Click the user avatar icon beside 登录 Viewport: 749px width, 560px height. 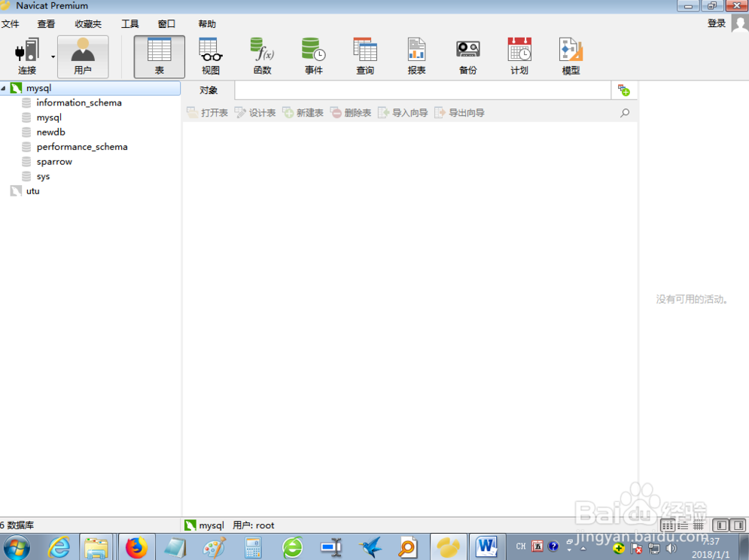tap(739, 23)
